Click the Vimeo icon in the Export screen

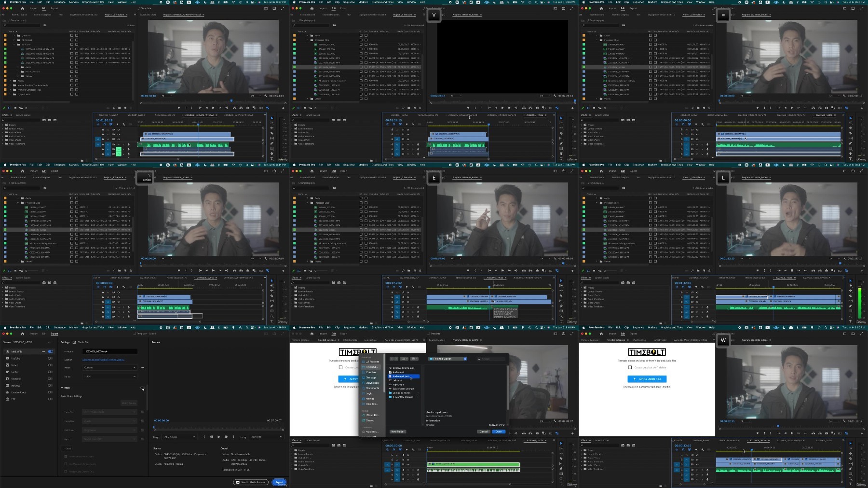click(x=7, y=365)
